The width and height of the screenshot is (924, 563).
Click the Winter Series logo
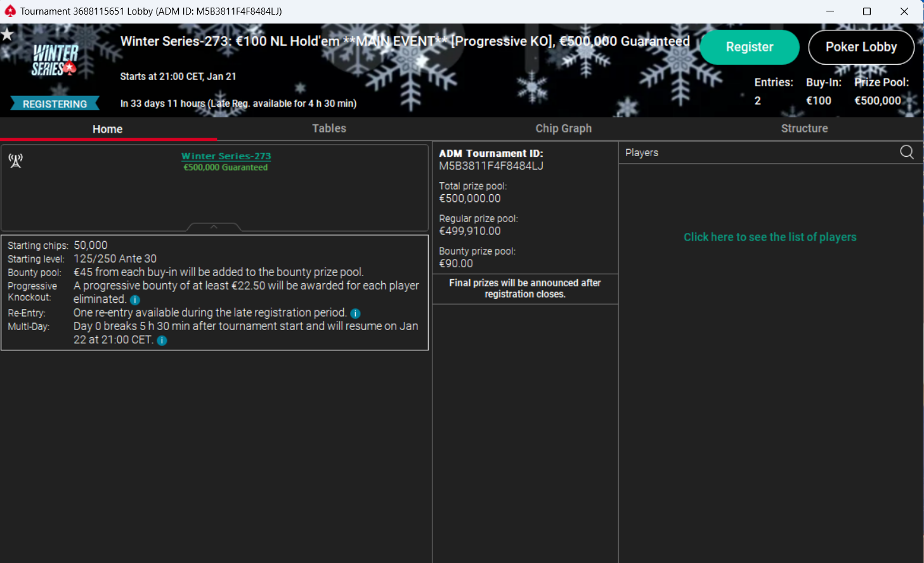55,60
